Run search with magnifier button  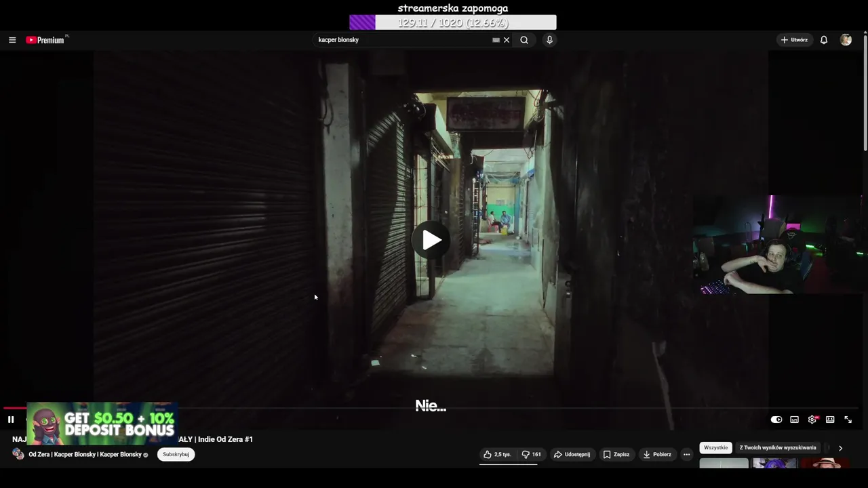pyautogui.click(x=524, y=40)
